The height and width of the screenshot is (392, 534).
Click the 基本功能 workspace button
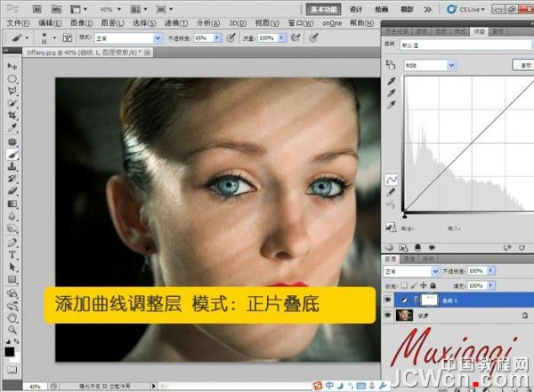point(325,8)
